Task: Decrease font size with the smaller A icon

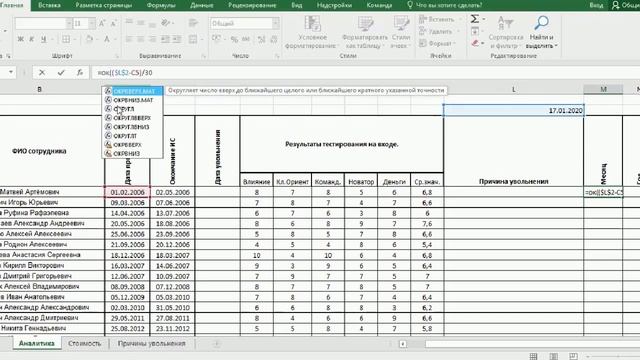Action: tap(113, 23)
